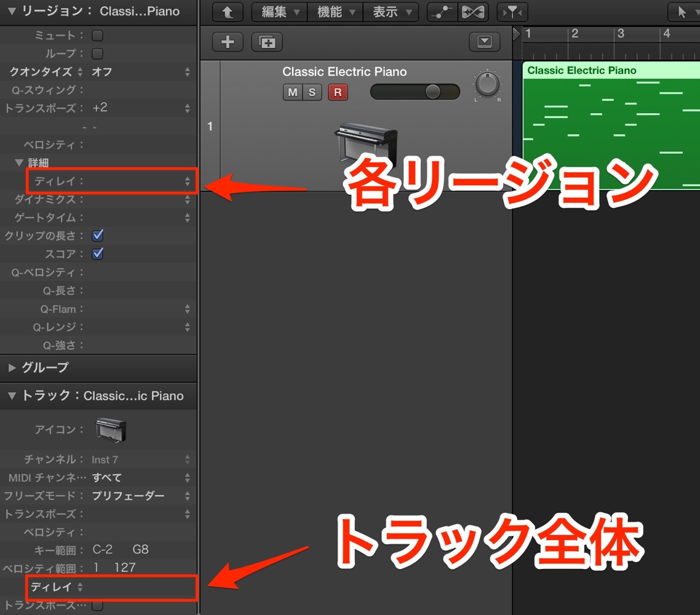Adjust the pan knob on piano track
This screenshot has width=700, height=615.
[x=487, y=84]
